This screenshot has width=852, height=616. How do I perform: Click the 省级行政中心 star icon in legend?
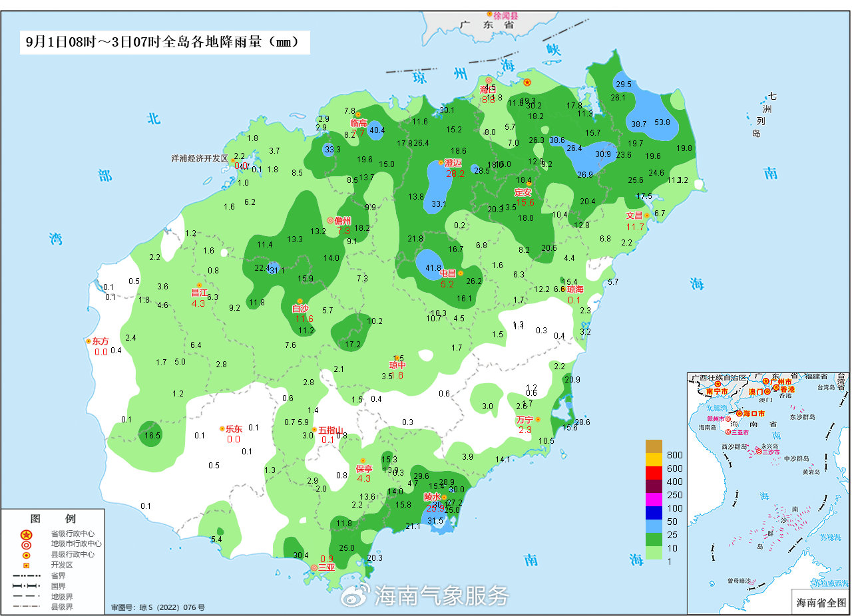26,534
